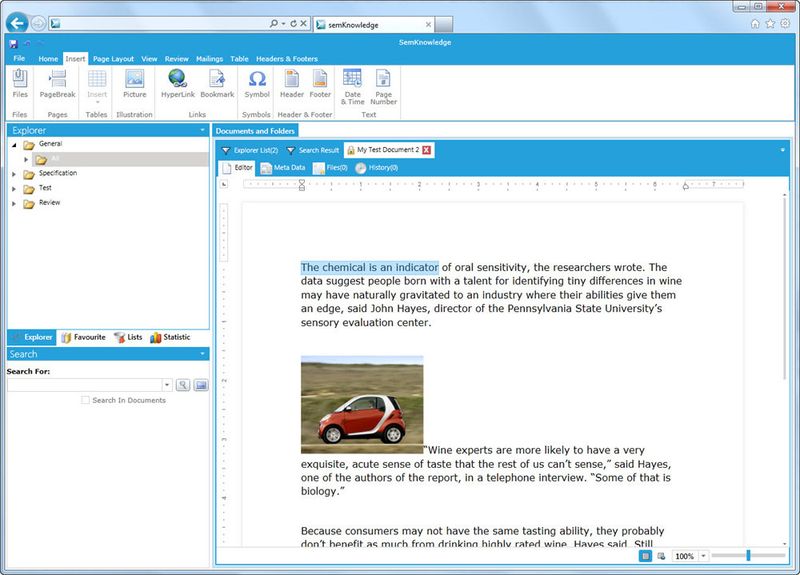Open the documents panel options arrow
The width and height of the screenshot is (800, 575).
tap(783, 150)
